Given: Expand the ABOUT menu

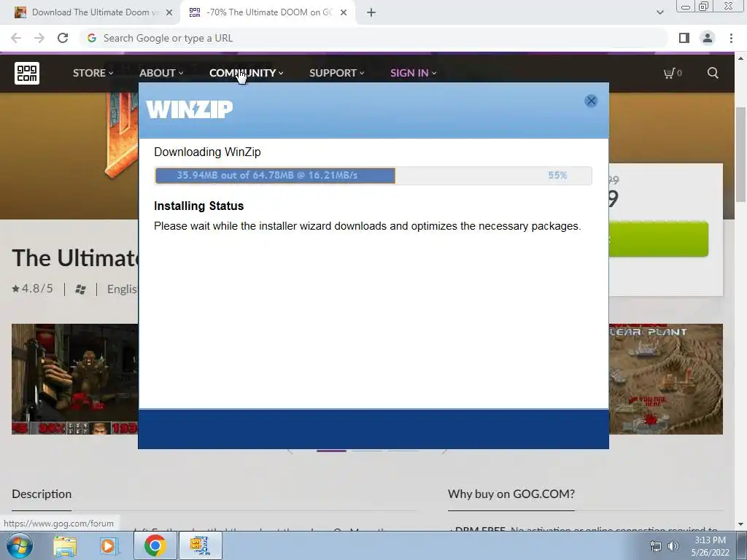Looking at the screenshot, I should tap(161, 73).
